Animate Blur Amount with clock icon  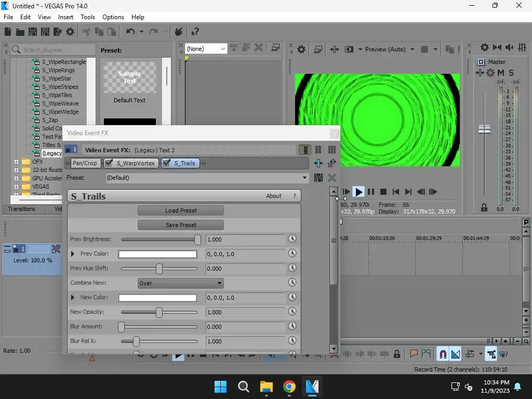pyautogui.click(x=292, y=326)
